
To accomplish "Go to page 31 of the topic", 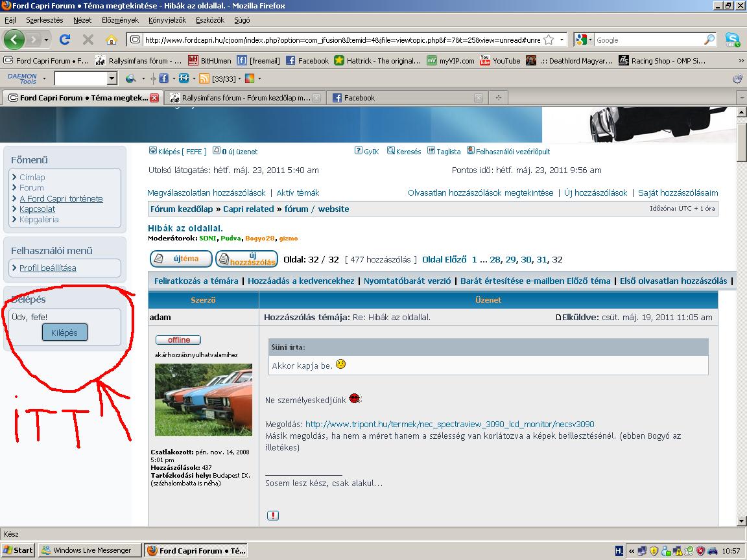I will click(542, 259).
